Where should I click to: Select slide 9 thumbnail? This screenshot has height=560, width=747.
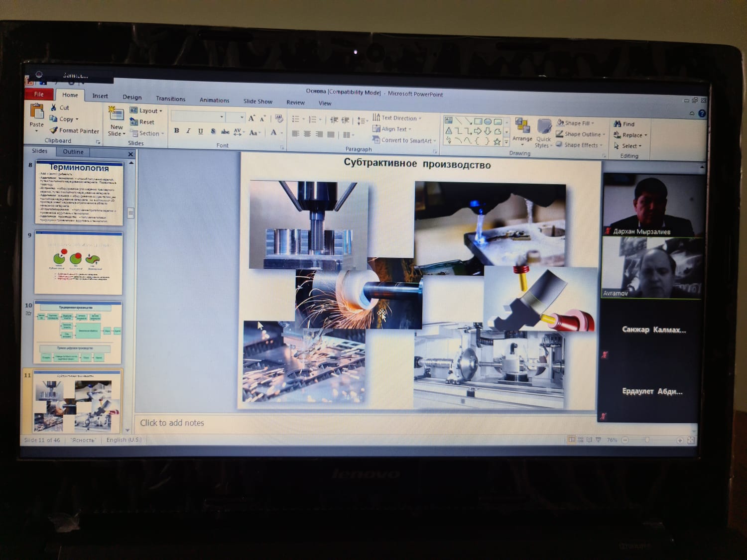[x=78, y=263]
